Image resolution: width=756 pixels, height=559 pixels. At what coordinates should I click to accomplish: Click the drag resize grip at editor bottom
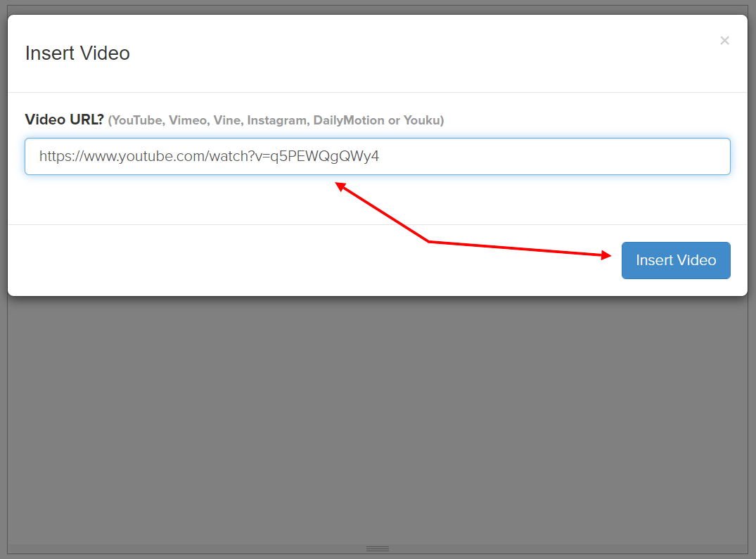tap(378, 548)
